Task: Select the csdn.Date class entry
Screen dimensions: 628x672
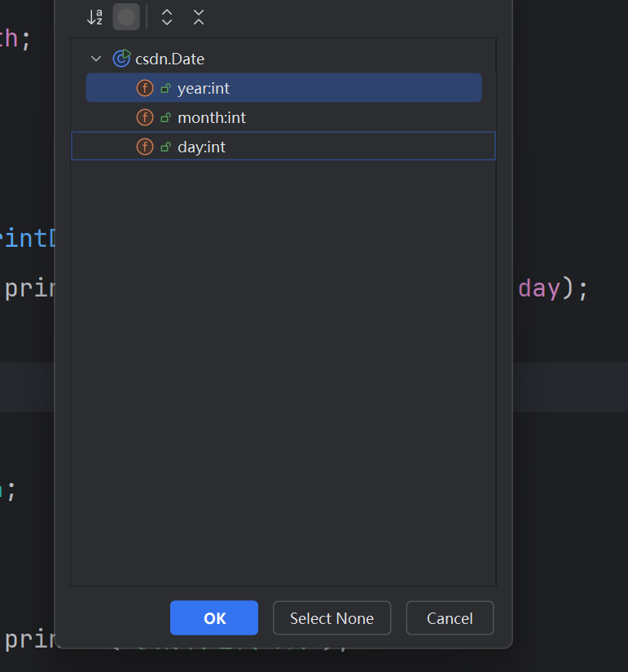Action: (x=169, y=59)
